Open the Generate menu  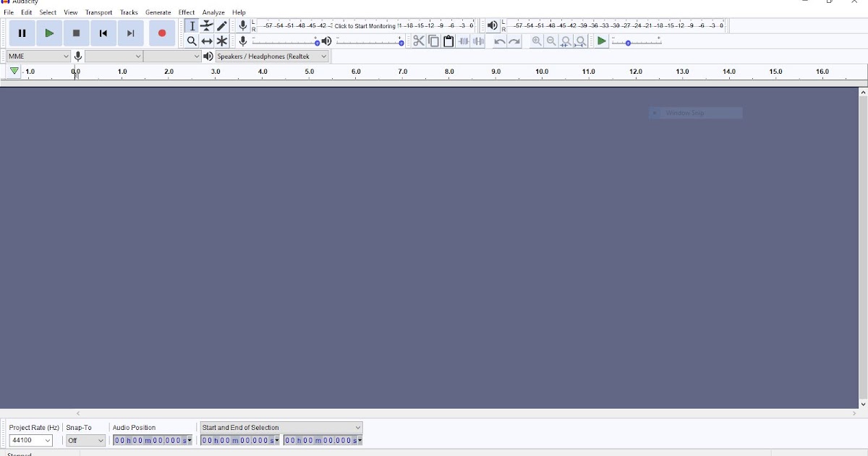coord(158,12)
